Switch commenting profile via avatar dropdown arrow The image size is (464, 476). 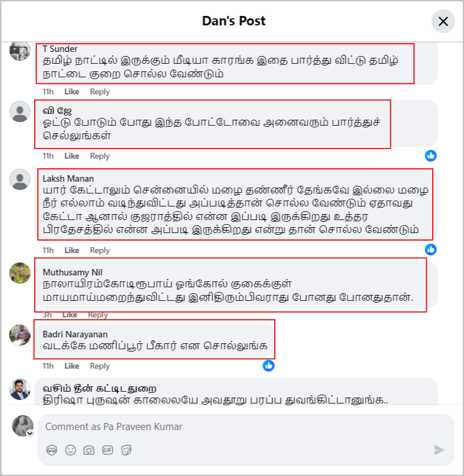pyautogui.click(x=29, y=433)
